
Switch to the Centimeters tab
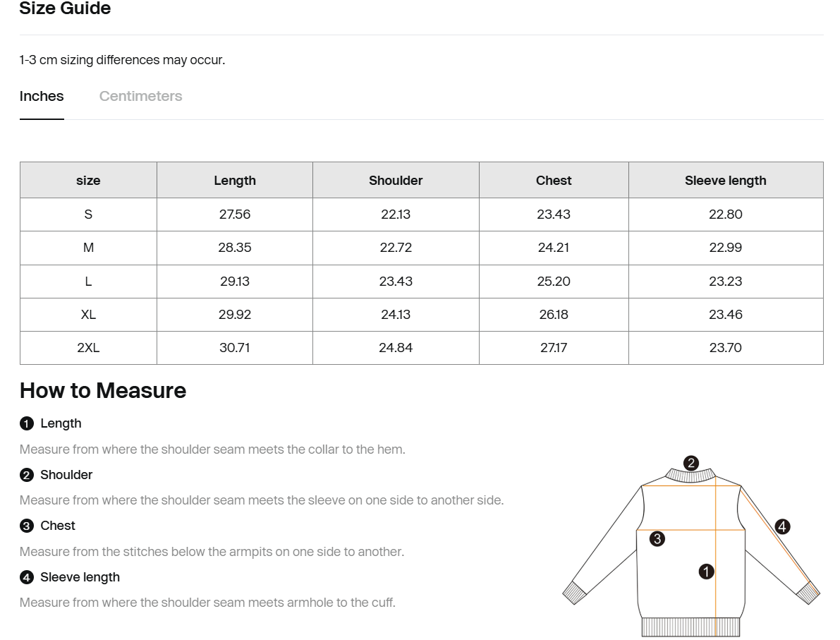point(140,96)
